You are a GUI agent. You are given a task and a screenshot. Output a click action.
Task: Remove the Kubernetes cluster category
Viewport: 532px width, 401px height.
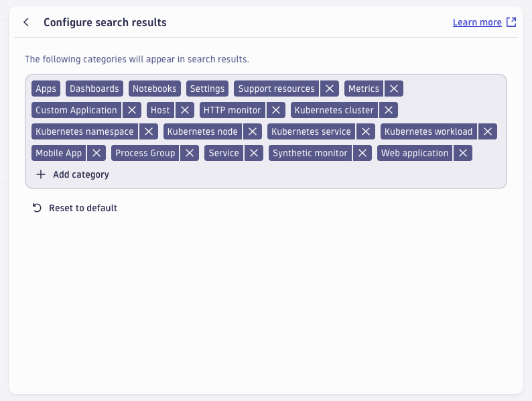(389, 110)
